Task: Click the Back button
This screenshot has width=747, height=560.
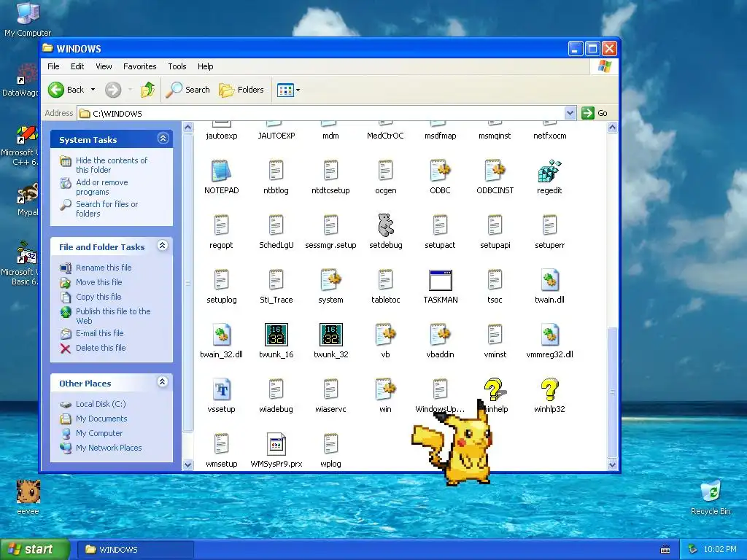Action: coord(66,90)
